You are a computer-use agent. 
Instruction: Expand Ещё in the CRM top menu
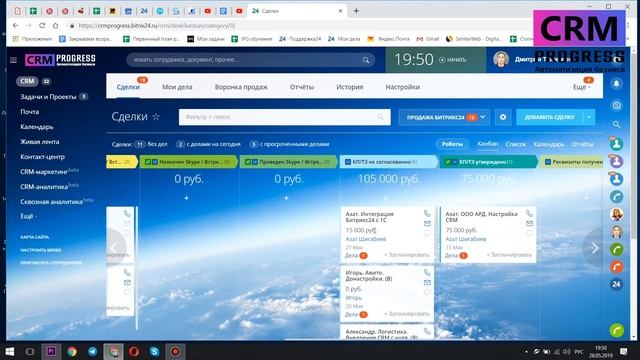tap(581, 87)
